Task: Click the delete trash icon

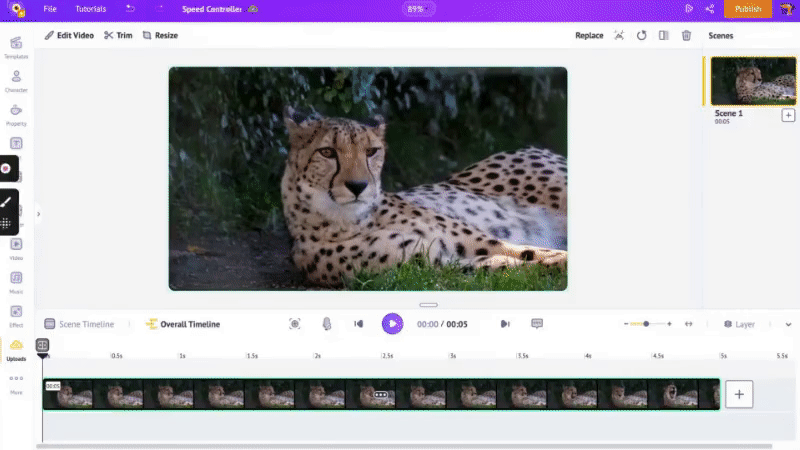Action: [686, 36]
